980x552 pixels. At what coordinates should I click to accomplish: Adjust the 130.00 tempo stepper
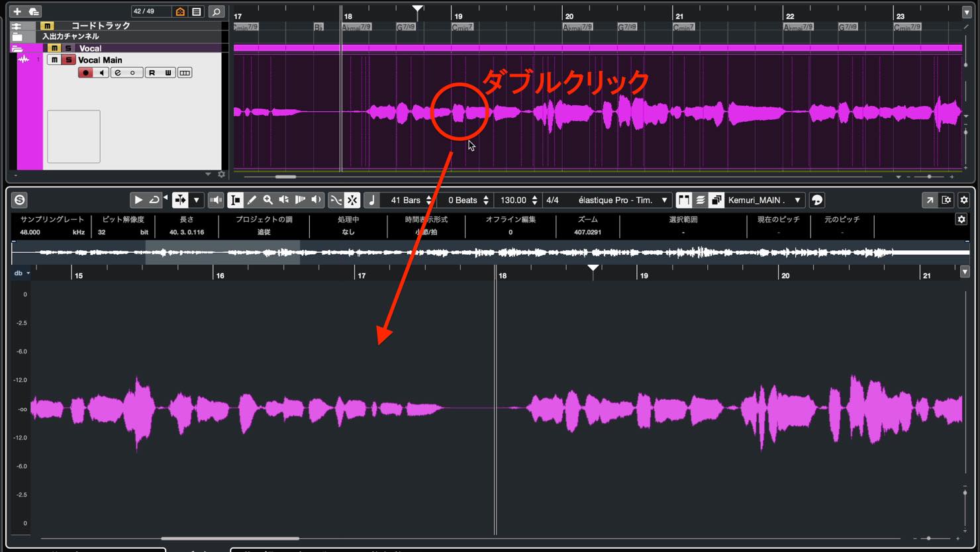[534, 200]
